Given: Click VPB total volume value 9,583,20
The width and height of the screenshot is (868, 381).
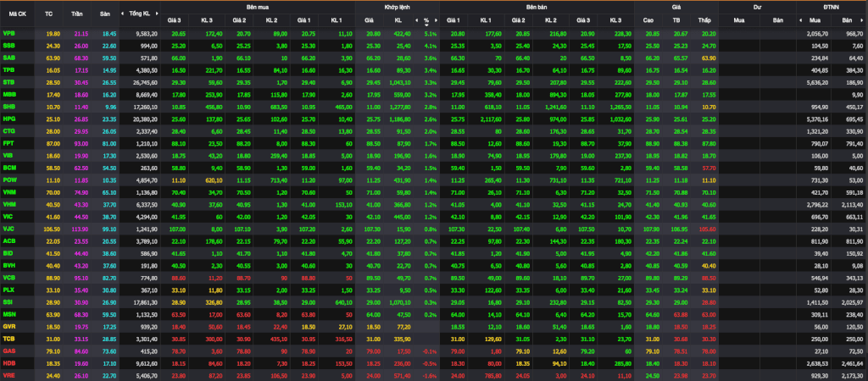Looking at the screenshot, I should [147, 34].
